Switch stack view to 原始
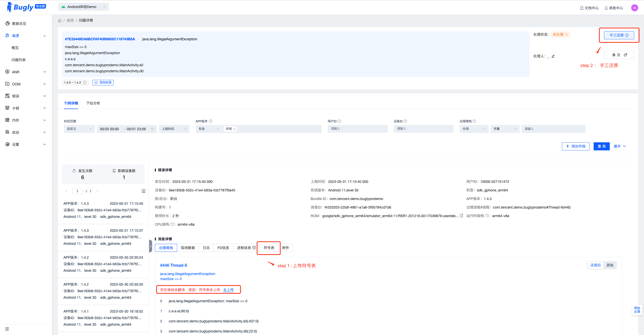Viewport: 644px width, 335px height. [610, 265]
